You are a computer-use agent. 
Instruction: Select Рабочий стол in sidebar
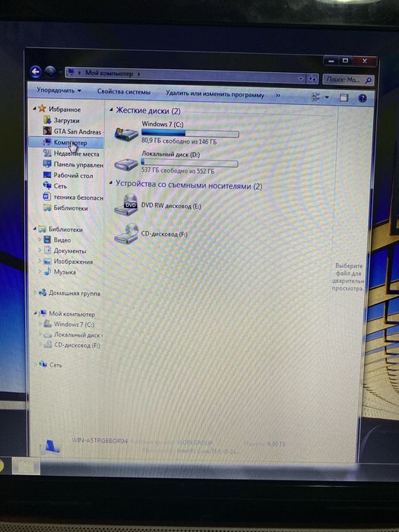pyautogui.click(x=73, y=176)
